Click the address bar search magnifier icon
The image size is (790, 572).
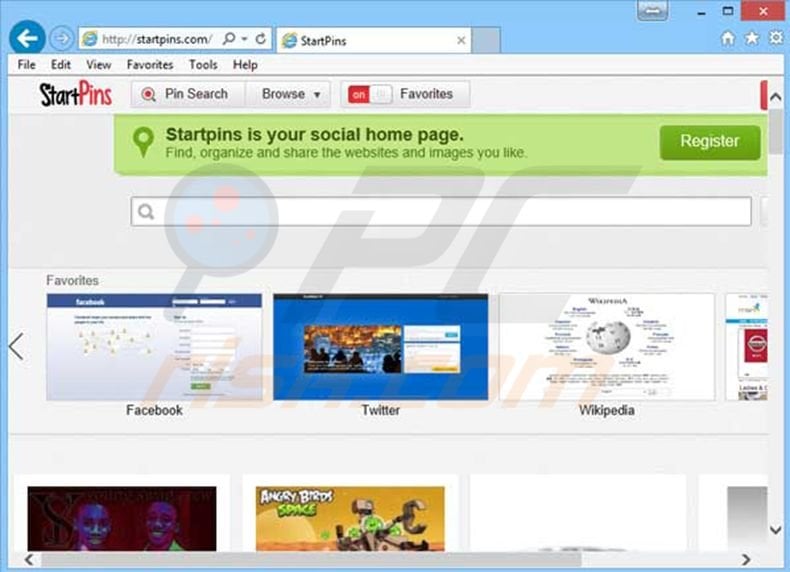[229, 38]
